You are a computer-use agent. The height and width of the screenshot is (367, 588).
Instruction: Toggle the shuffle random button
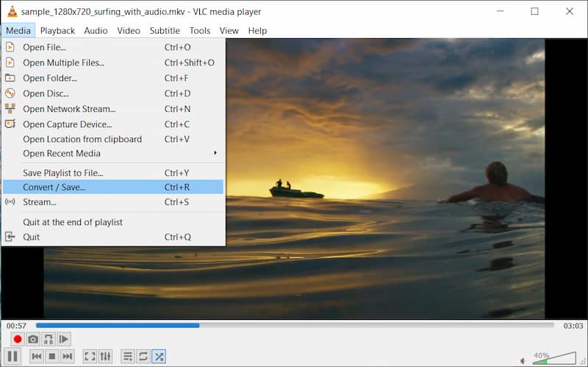[x=159, y=356]
